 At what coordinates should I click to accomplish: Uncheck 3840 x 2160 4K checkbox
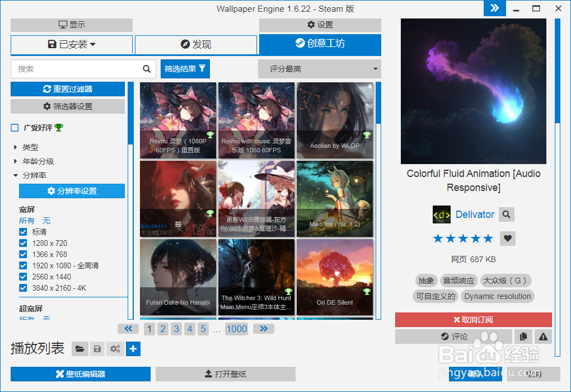coord(23,288)
